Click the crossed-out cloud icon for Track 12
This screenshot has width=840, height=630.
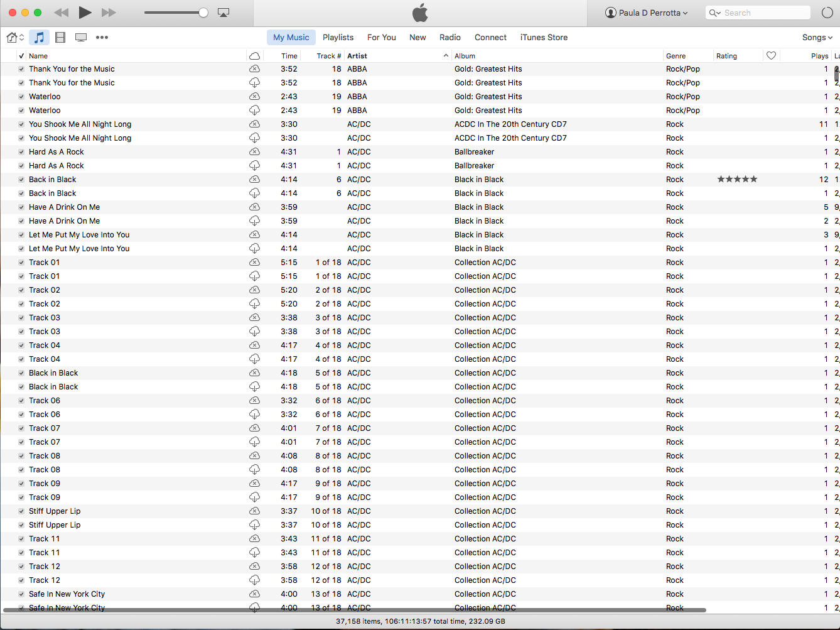254,567
